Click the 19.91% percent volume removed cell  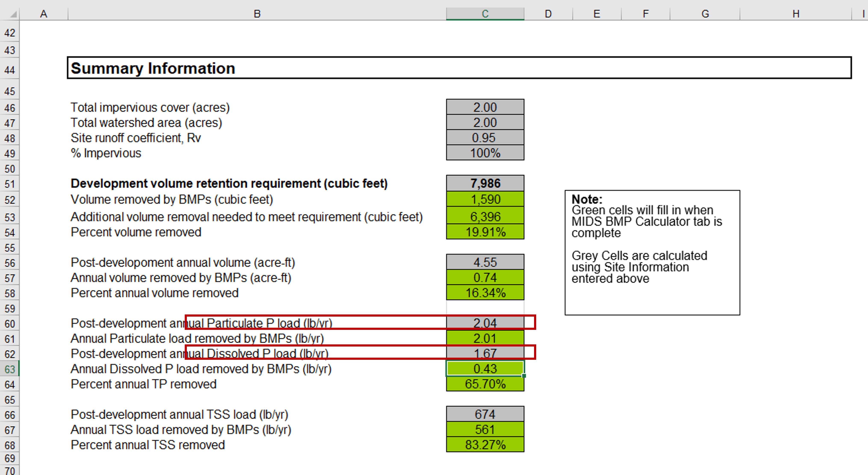(485, 232)
